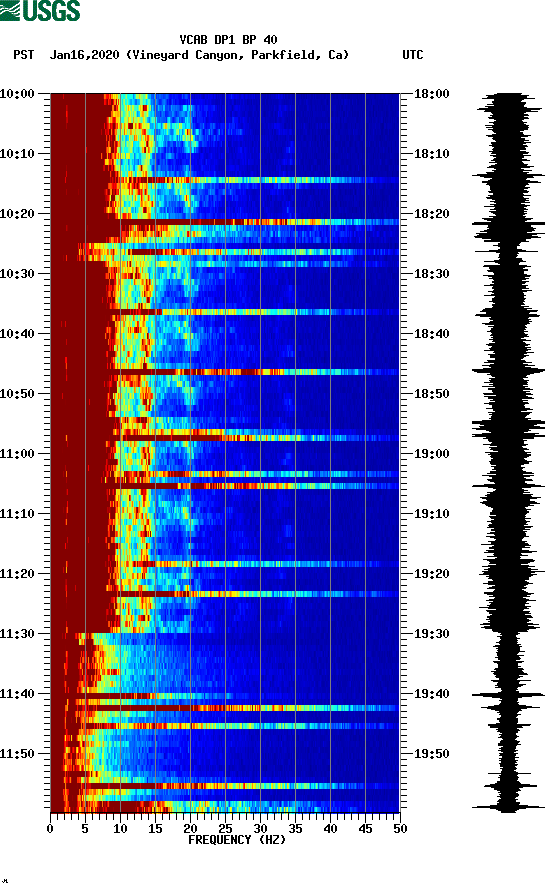Click the 50 Hz axis label

coord(400,829)
